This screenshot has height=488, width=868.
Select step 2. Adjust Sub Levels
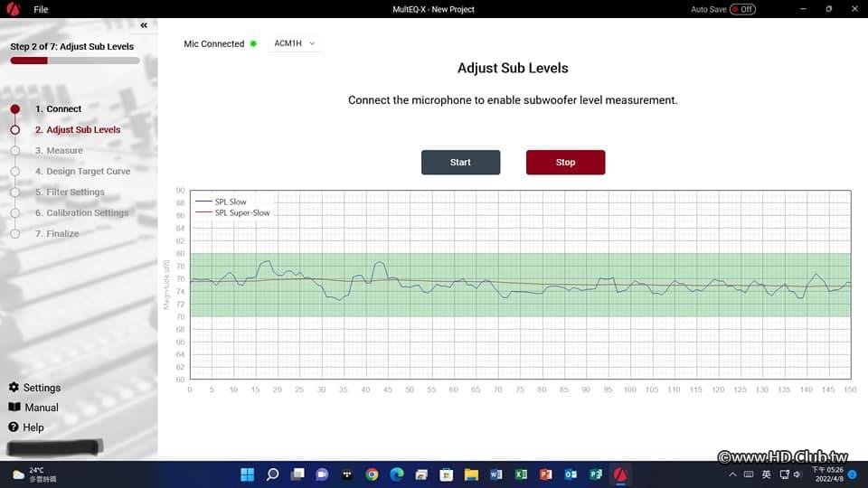78,129
